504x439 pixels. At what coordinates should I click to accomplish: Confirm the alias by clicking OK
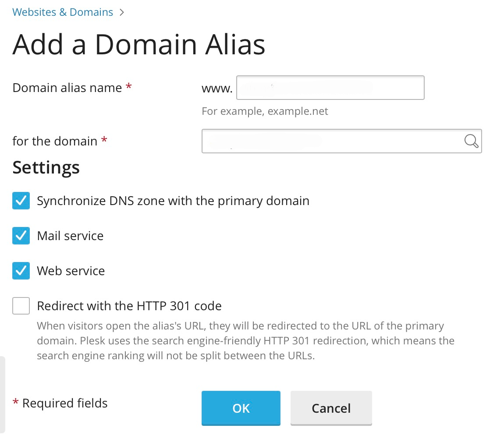coord(241,408)
